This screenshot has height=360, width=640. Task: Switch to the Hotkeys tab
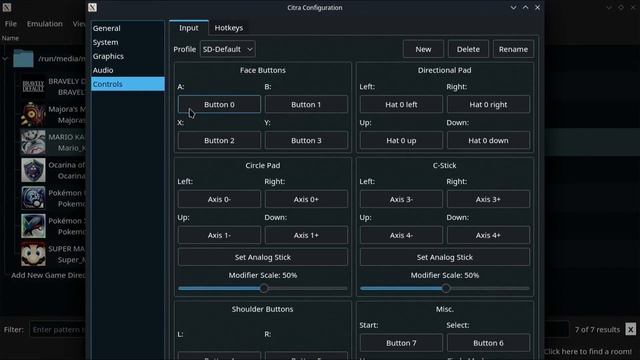(229, 28)
